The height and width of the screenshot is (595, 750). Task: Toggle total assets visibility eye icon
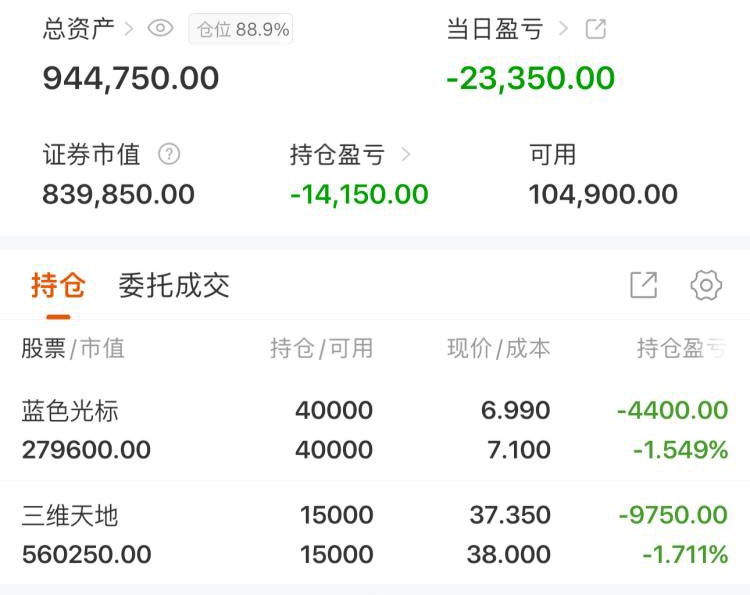point(160,28)
